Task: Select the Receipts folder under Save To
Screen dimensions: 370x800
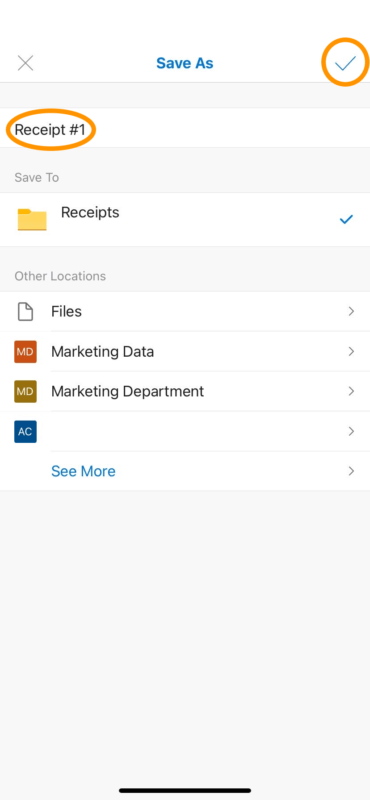Action: click(185, 219)
